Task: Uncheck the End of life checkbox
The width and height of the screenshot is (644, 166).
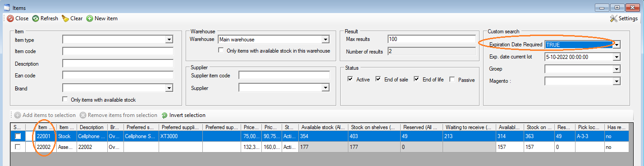Action: click(x=416, y=79)
